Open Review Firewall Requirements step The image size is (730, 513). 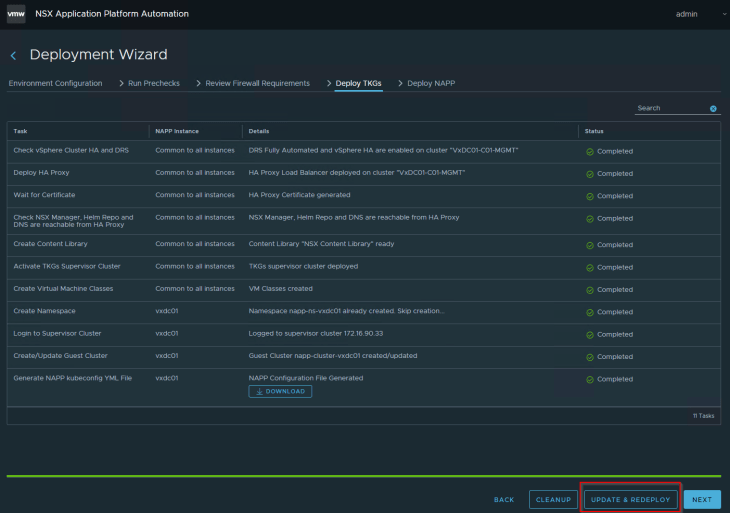257,83
